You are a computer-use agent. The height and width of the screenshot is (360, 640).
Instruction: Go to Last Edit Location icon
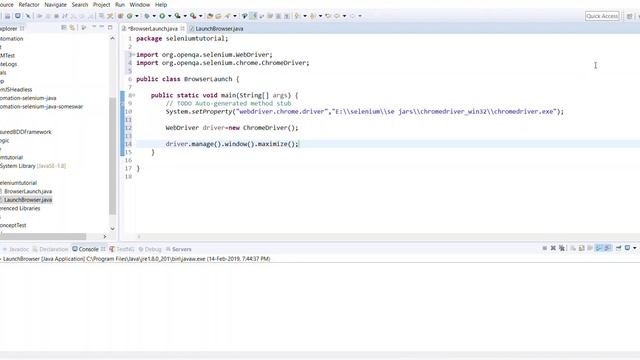[x=328, y=16]
